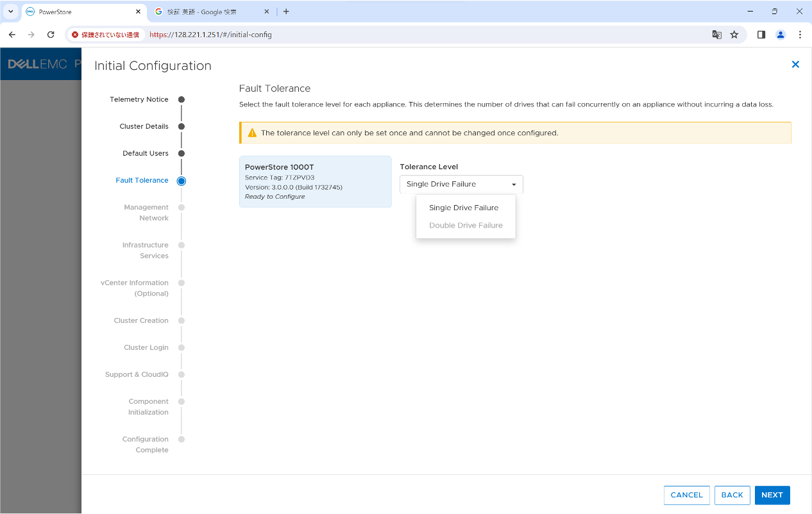Select the PowerStore 1000T appliance card

(316, 181)
